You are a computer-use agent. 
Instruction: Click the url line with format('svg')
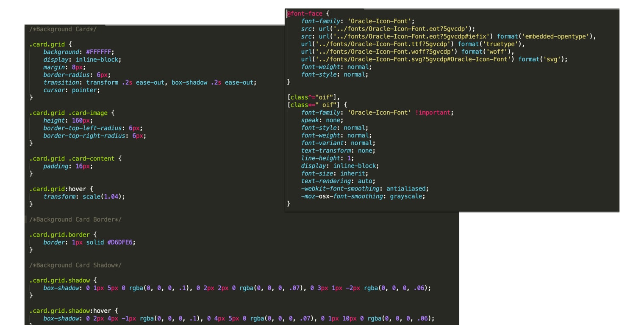[434, 60]
